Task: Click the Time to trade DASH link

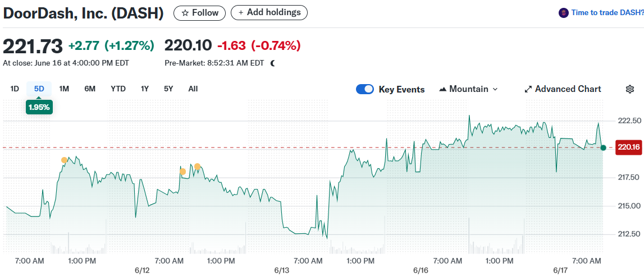Action: pyautogui.click(x=607, y=13)
